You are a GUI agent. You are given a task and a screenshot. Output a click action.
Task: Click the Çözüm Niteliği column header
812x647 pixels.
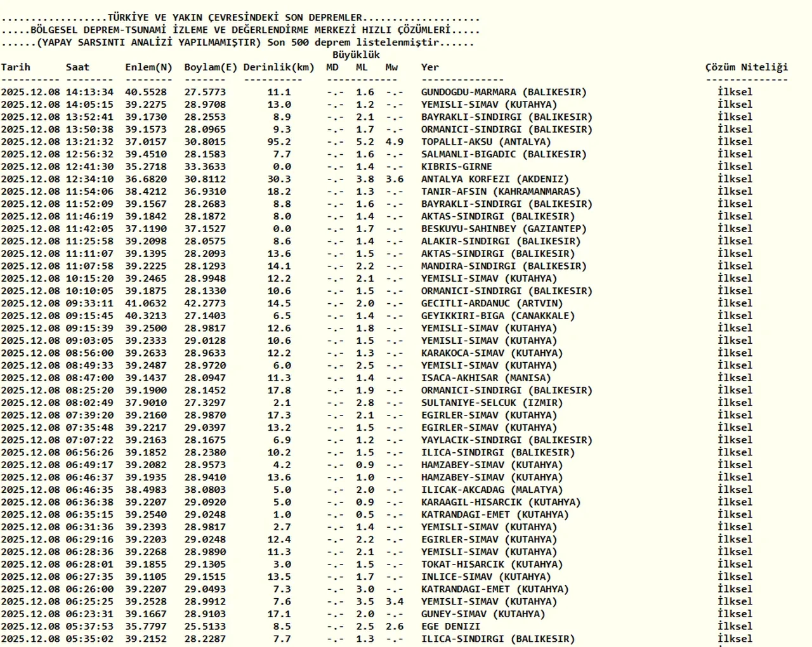click(747, 67)
